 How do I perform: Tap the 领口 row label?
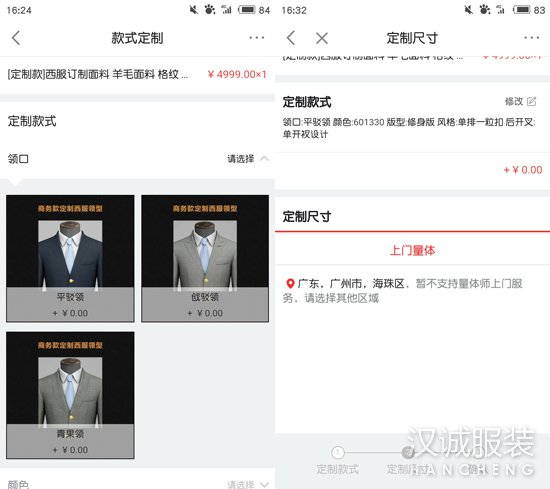18,159
